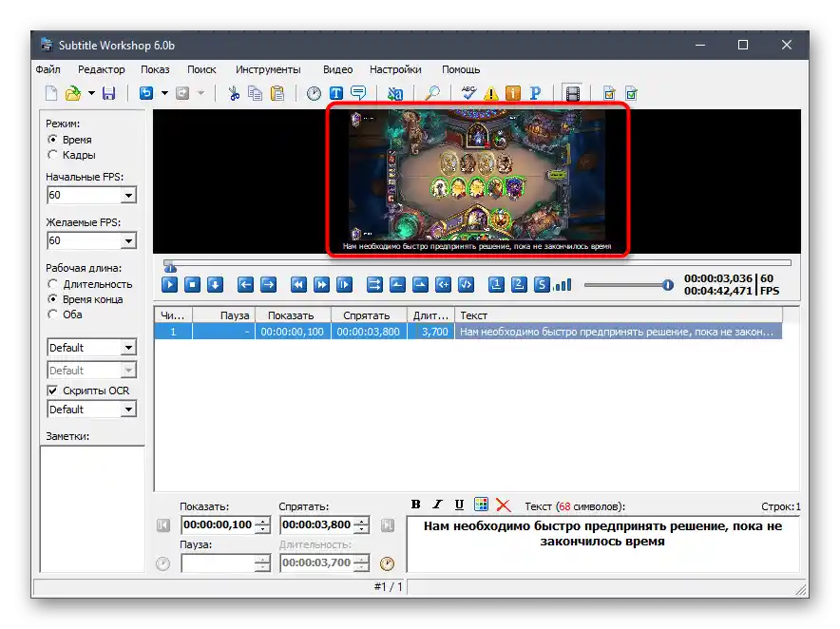Click the red X remove tags icon
The height and width of the screenshot is (629, 840).
[x=503, y=505]
